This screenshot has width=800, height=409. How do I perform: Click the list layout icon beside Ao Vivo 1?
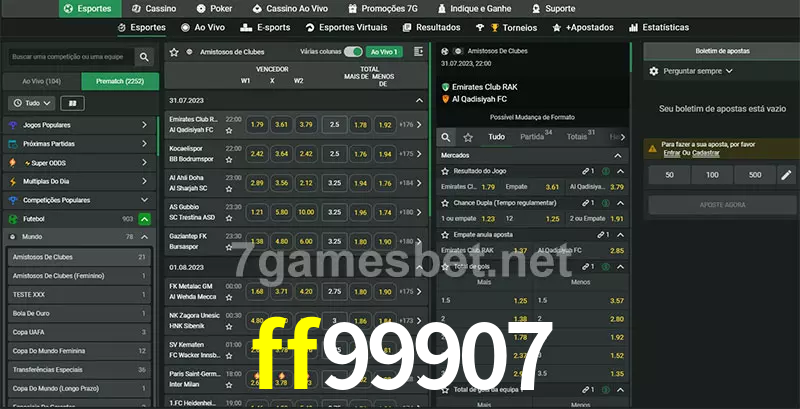[417, 51]
